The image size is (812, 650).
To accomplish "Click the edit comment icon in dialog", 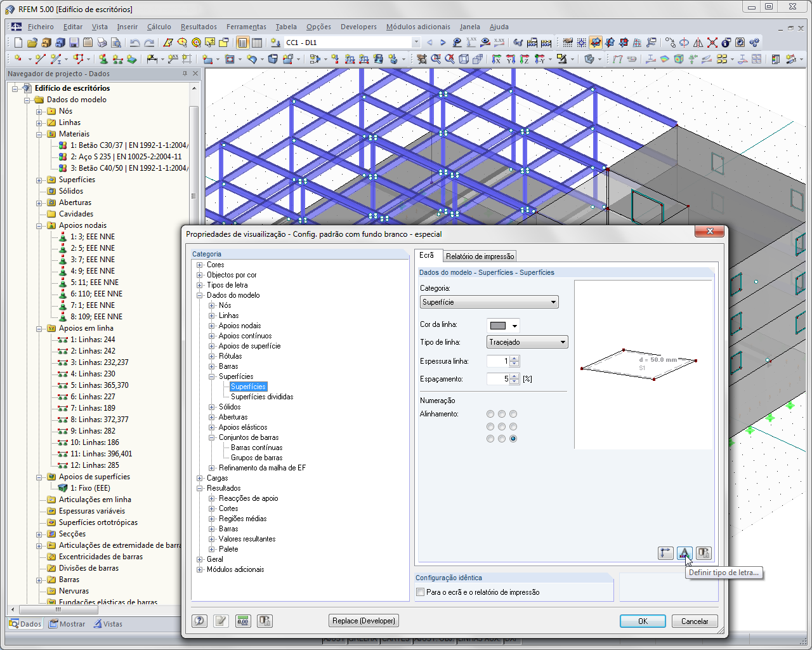I will point(221,621).
